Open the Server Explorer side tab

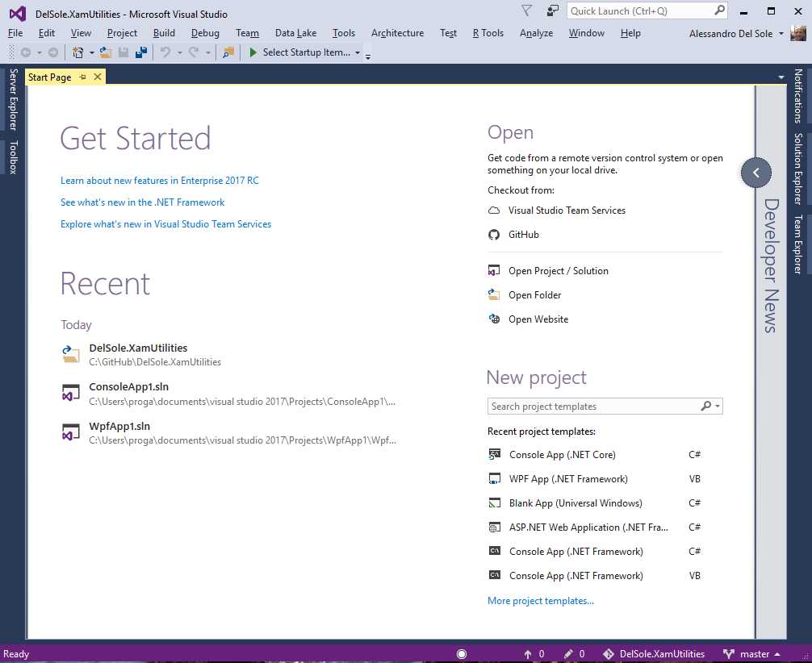point(14,99)
